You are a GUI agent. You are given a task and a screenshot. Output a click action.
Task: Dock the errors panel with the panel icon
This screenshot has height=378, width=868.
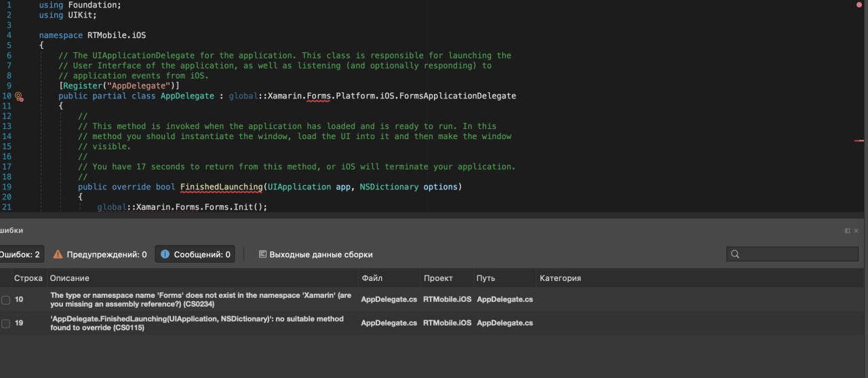pos(848,231)
